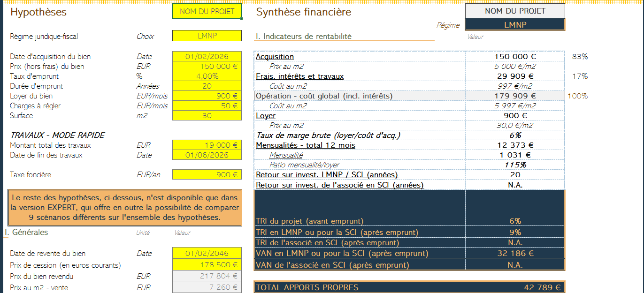644x293 pixels.
Task: Select the Taxe foncière yearly amount cell
Action: pos(207,175)
